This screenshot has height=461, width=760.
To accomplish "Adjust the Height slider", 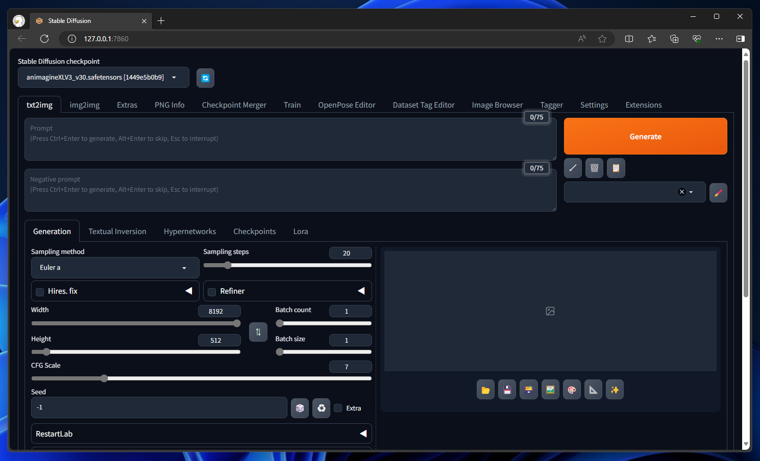I will point(136,352).
